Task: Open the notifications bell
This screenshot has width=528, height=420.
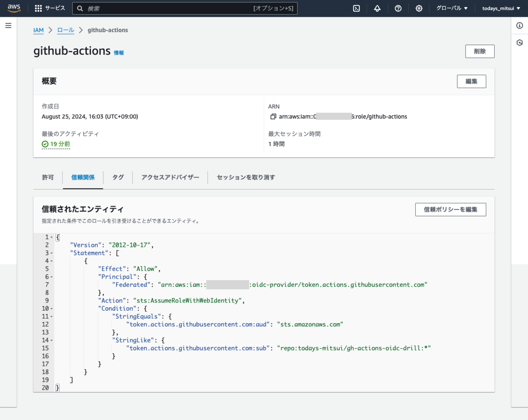Action: [x=377, y=8]
